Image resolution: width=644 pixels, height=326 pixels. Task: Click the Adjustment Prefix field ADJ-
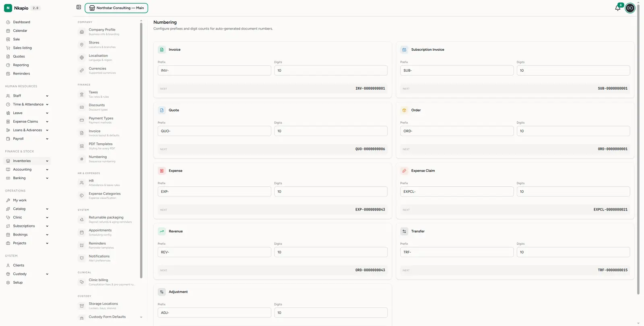coord(214,313)
